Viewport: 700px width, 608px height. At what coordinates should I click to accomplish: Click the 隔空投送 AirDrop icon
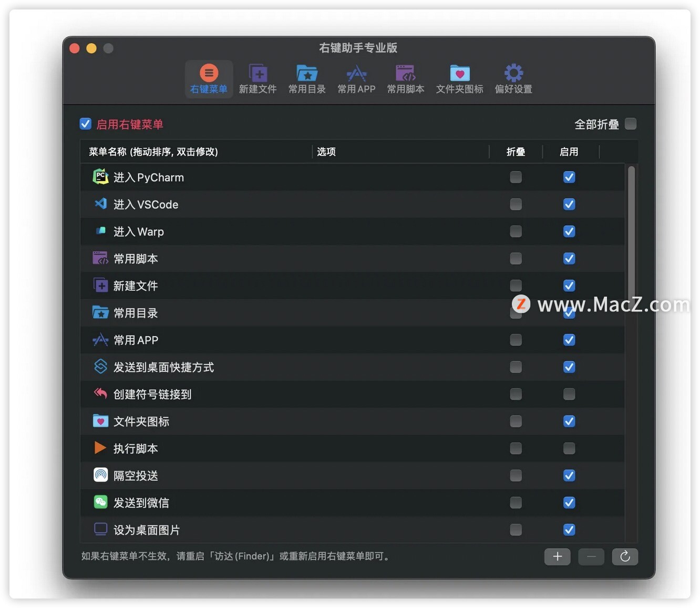100,475
